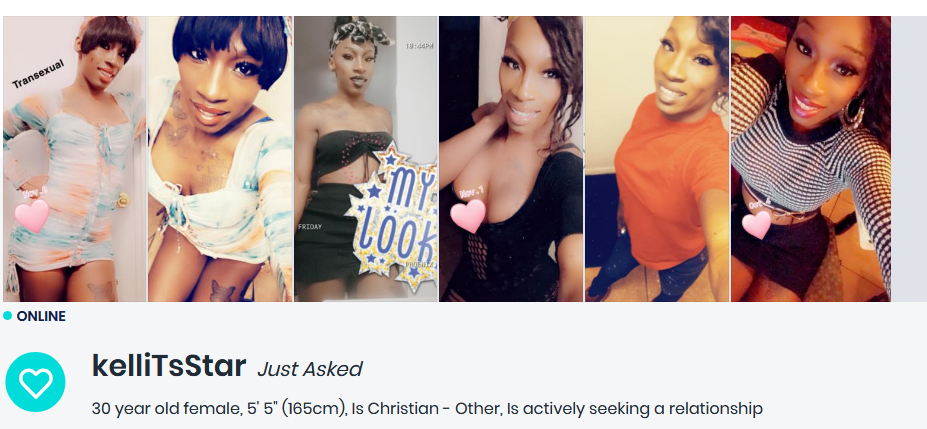Viewport: 927px width, 429px height.
Task: Click the gray partial thumbnail ending gallery
Action: [909, 159]
